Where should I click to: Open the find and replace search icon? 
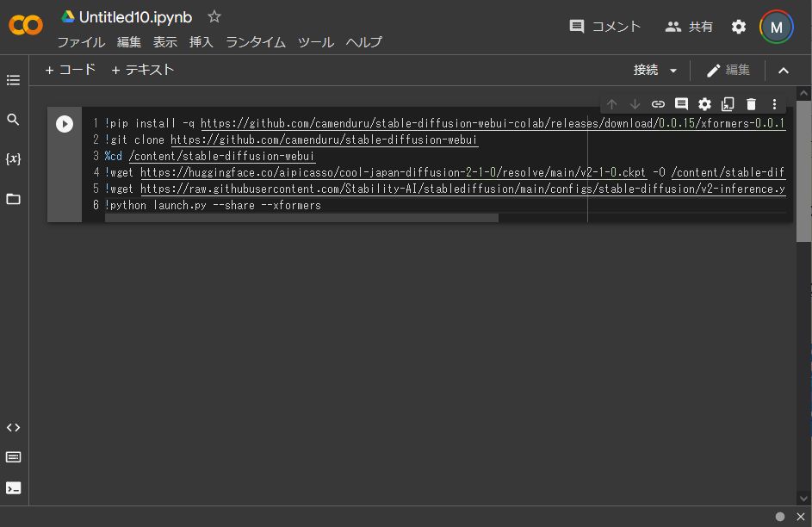tap(14, 120)
